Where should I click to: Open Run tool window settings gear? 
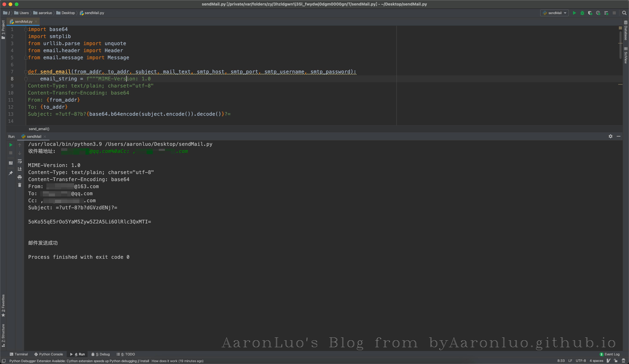click(610, 136)
